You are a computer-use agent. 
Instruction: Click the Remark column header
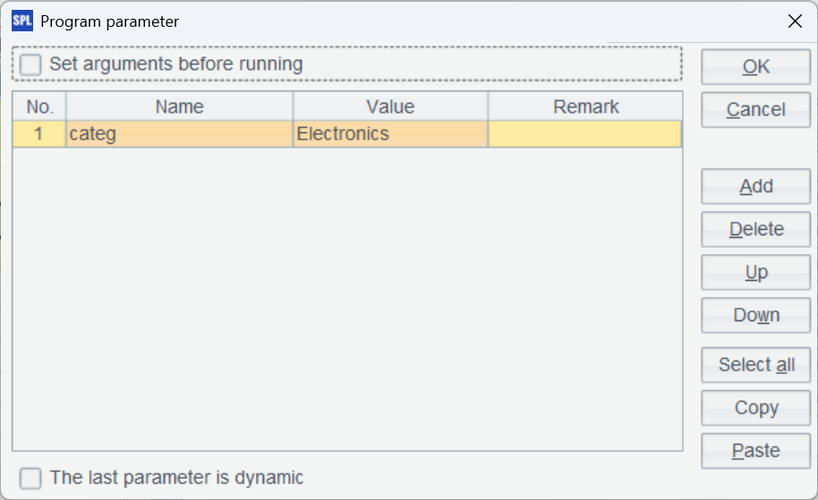point(585,107)
